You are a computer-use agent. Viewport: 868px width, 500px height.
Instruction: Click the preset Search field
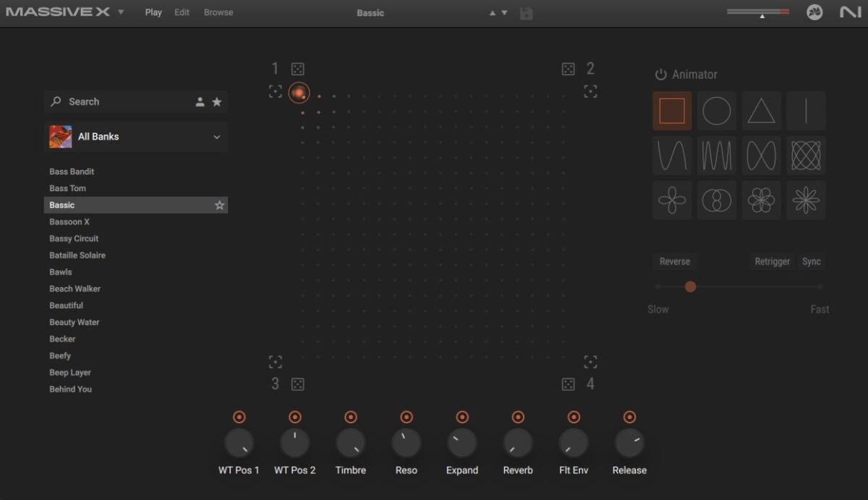[x=123, y=102]
